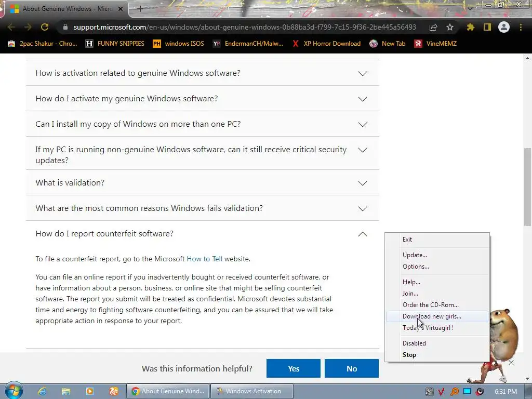Bookmark this page with the star icon
This screenshot has width=532, height=399.
pos(450,27)
